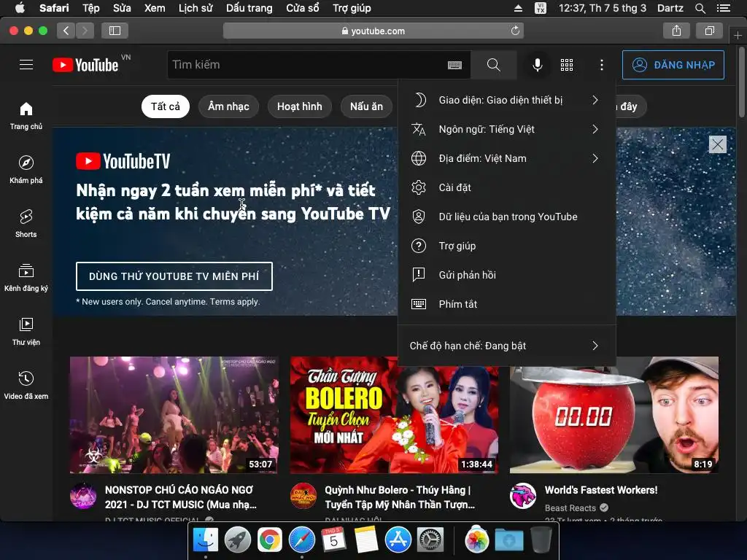Go to Trang chủ in sidebar
Screen dimensions: 747x560
coord(26,116)
